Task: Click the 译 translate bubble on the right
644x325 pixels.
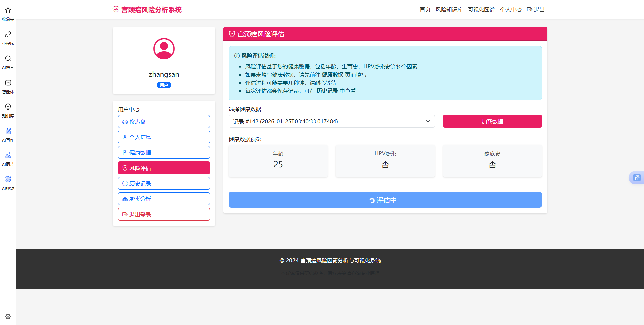Action: coord(637,178)
